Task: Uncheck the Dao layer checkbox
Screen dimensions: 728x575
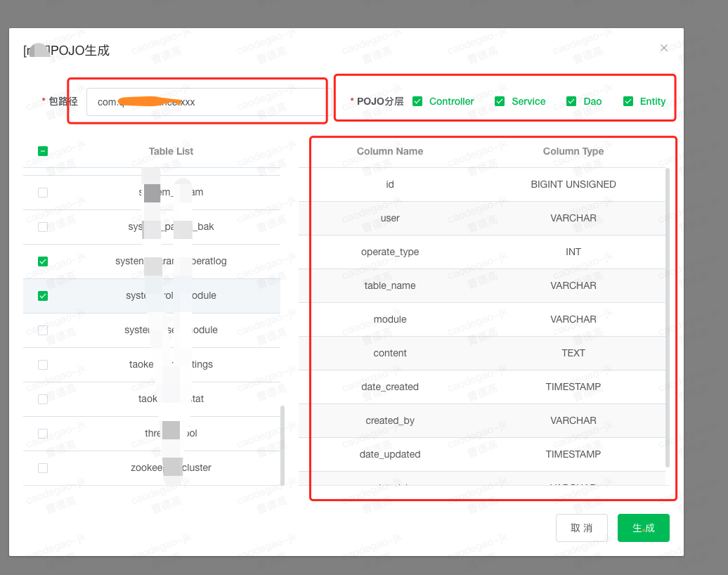Action: [x=571, y=101]
